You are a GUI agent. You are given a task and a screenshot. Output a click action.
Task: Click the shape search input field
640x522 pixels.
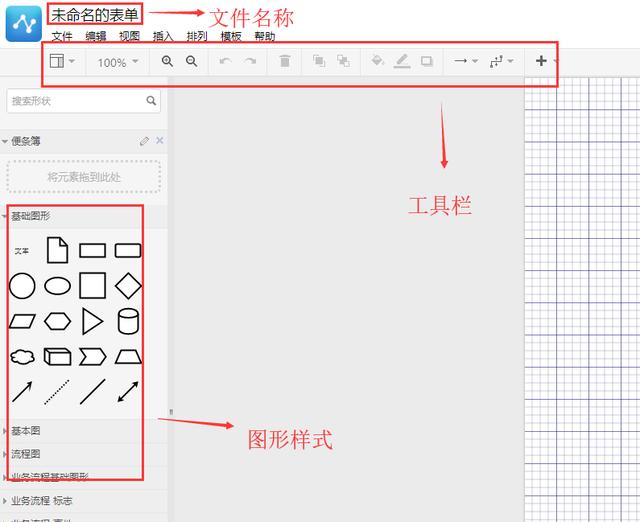[84, 101]
